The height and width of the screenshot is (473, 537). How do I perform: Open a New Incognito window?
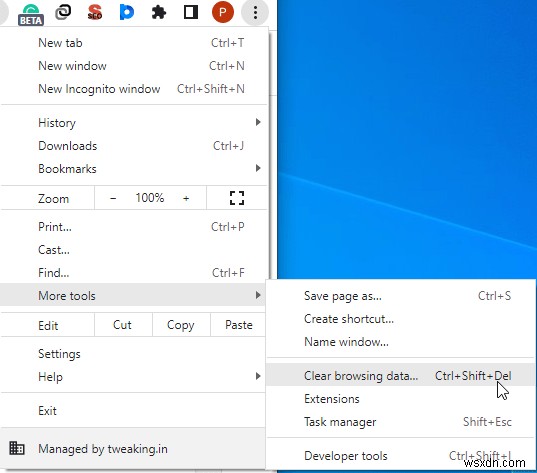click(x=134, y=89)
